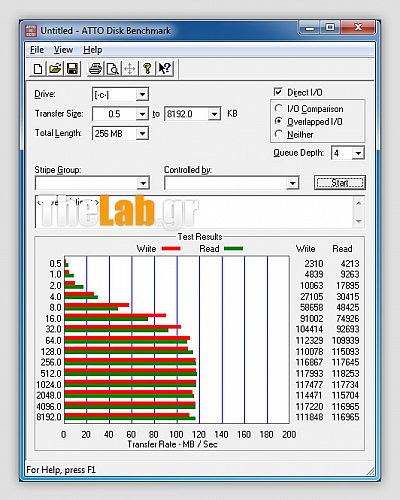Image resolution: width=400 pixels, height=500 pixels.
Task: Click the Open folder toolbar icon
Action: tap(55, 69)
